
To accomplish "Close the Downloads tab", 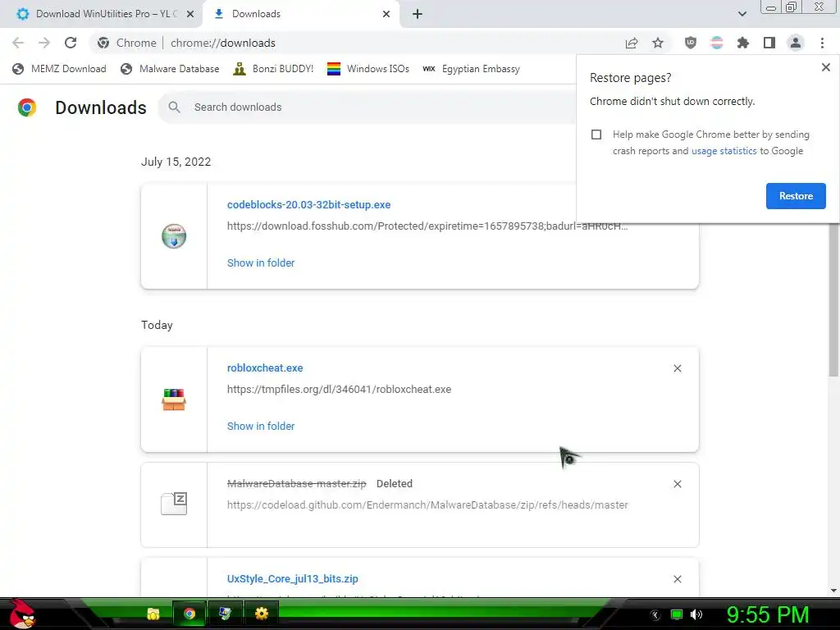I will pos(386,14).
